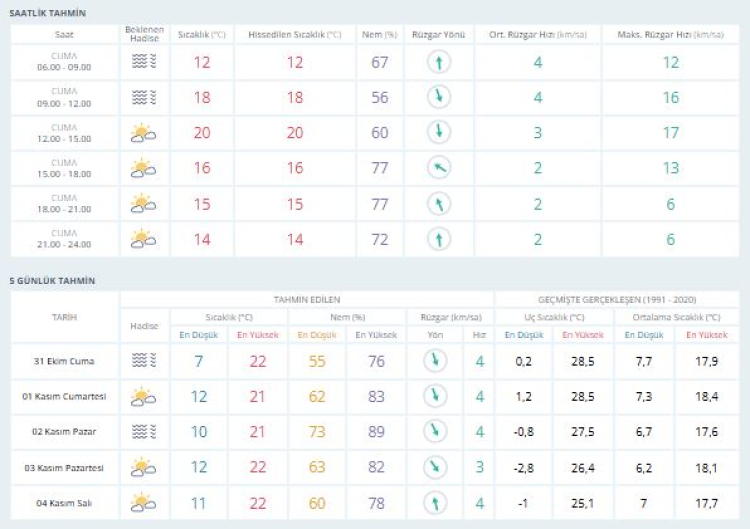This screenshot has width=750, height=529.
Task: Click the partly cloudy icon for Cuma 12.00 - 15.00
Action: 144,133
